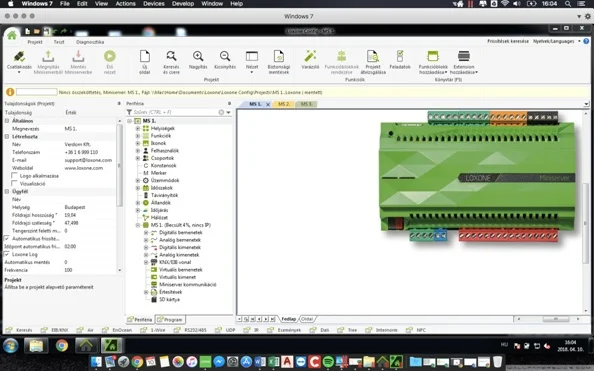Viewport: 595px width, 371px height.
Task: Create a new page with Új oldal
Action: (x=145, y=57)
